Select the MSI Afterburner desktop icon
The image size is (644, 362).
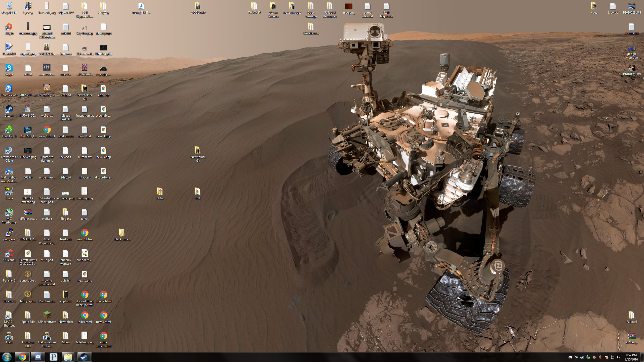[x=9, y=216]
